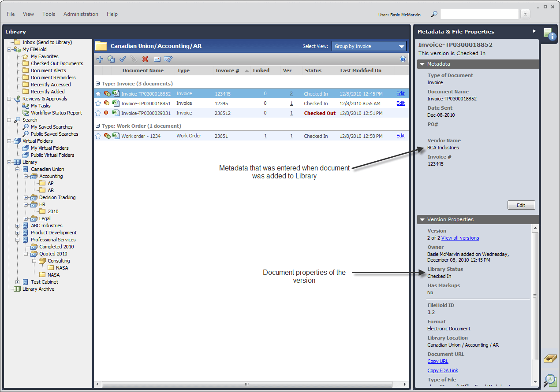
Task: Click the document tray icon on right sidebar
Action: [549, 358]
